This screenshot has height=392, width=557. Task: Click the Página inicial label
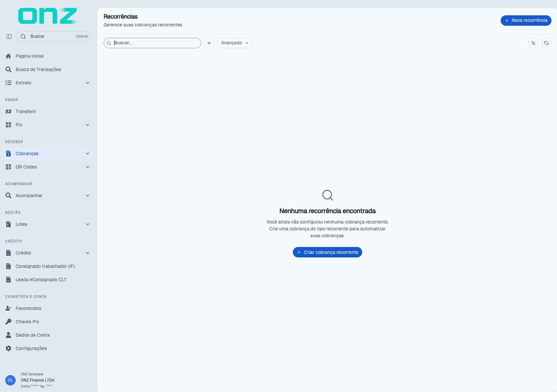tap(30, 56)
